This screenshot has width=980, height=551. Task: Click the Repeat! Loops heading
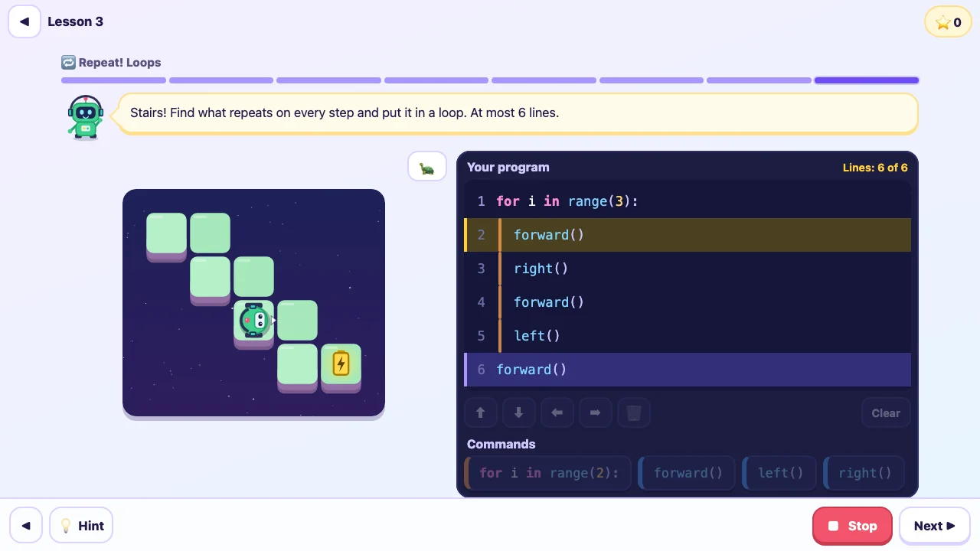coord(111,63)
